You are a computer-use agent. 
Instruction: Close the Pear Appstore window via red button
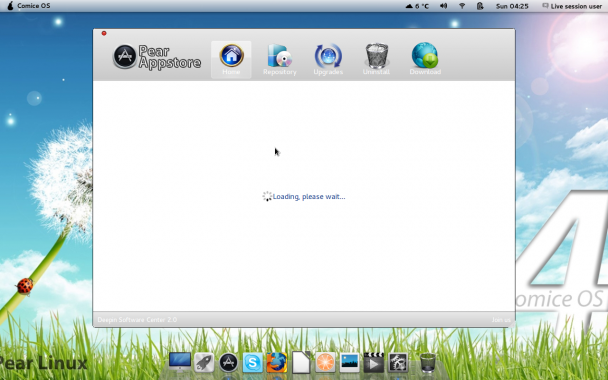point(104,33)
